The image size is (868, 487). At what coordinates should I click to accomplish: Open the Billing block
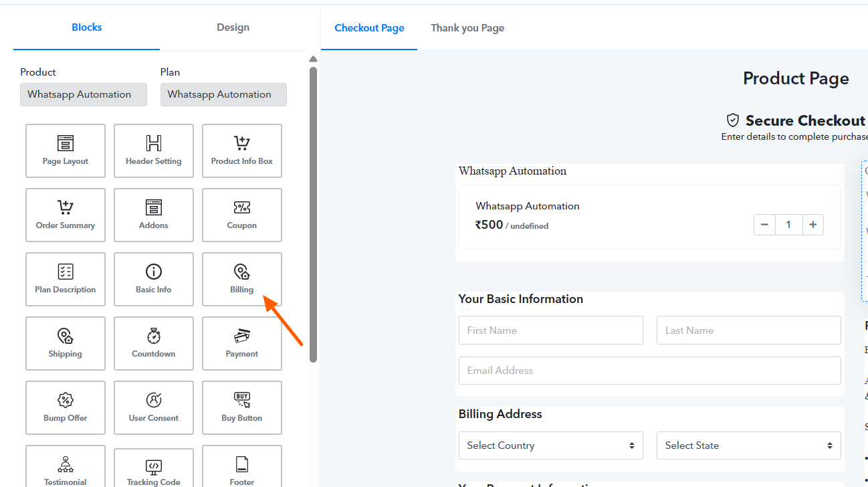pyautogui.click(x=242, y=279)
